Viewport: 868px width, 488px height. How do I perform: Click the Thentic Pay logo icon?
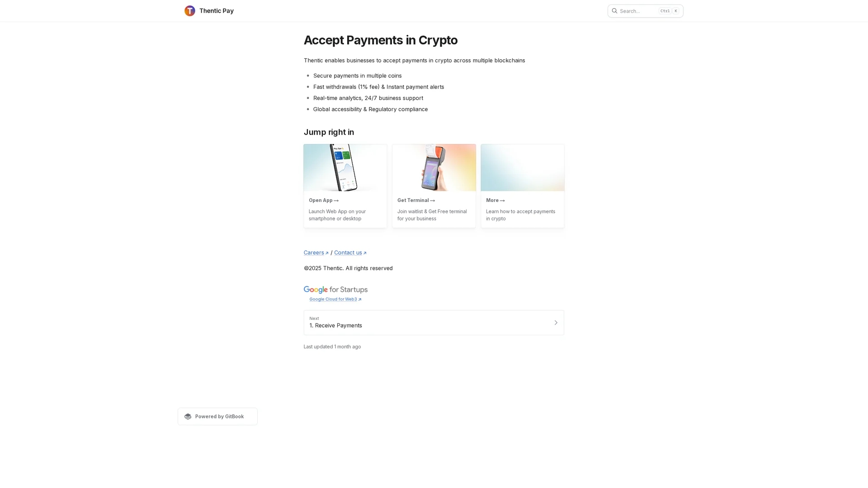pos(190,11)
